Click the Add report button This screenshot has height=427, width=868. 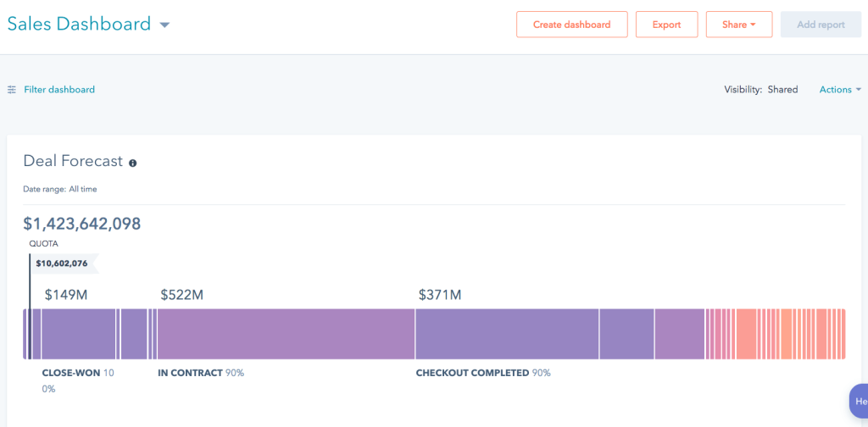pos(821,25)
